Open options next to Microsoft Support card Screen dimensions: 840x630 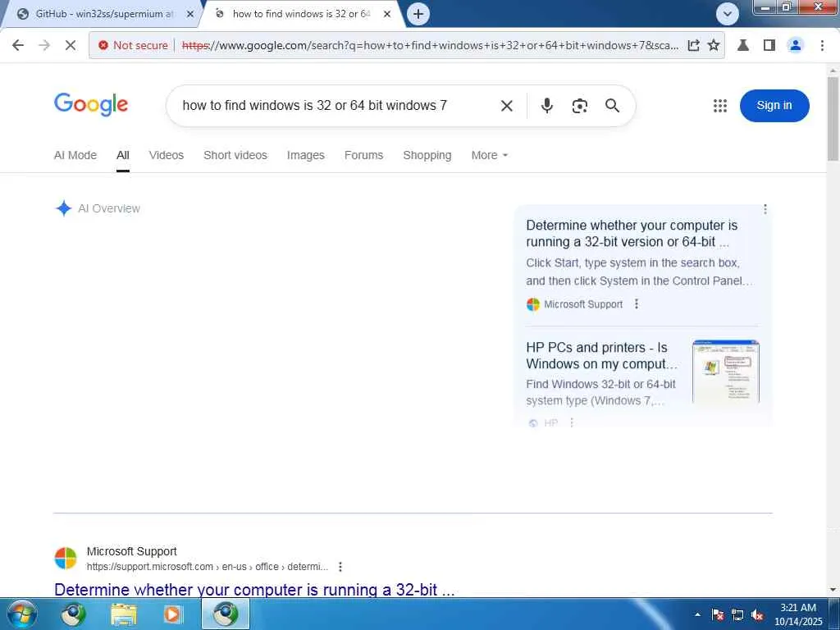click(x=637, y=304)
